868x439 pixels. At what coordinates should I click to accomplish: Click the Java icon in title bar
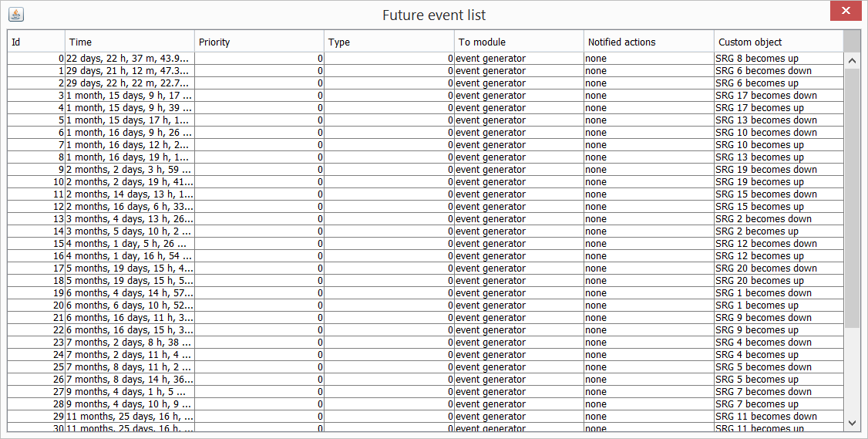pos(16,15)
